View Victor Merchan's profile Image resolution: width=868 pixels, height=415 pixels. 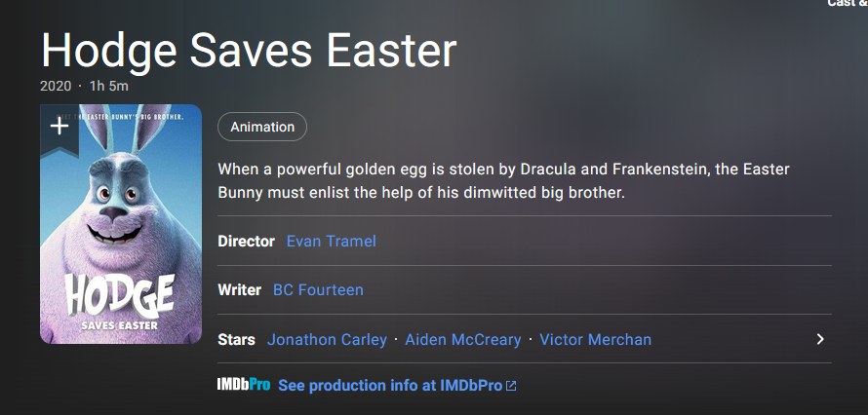(595, 339)
